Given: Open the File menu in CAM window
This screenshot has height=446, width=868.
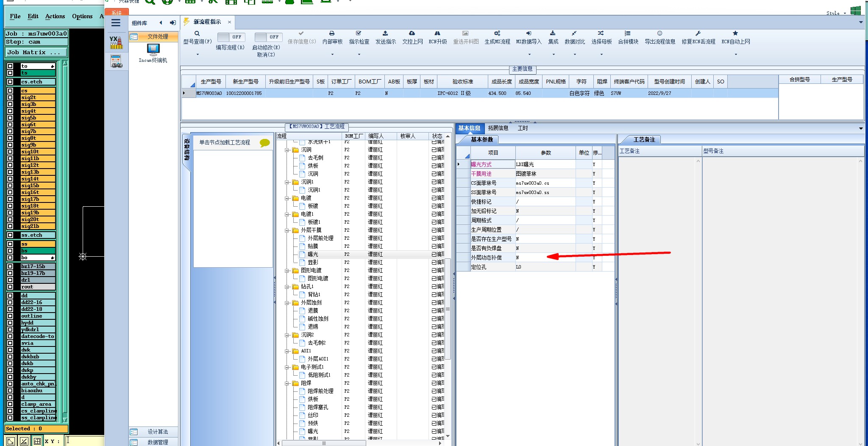Looking at the screenshot, I should 15,17.
